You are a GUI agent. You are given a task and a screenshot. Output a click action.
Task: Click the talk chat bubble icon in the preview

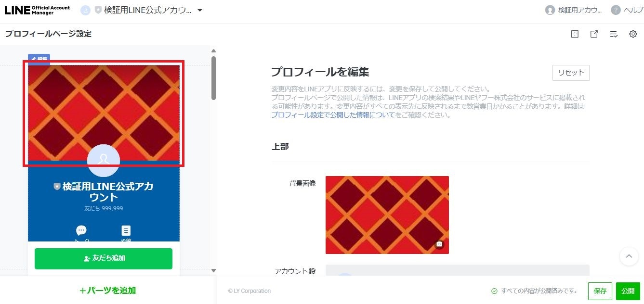(x=82, y=230)
